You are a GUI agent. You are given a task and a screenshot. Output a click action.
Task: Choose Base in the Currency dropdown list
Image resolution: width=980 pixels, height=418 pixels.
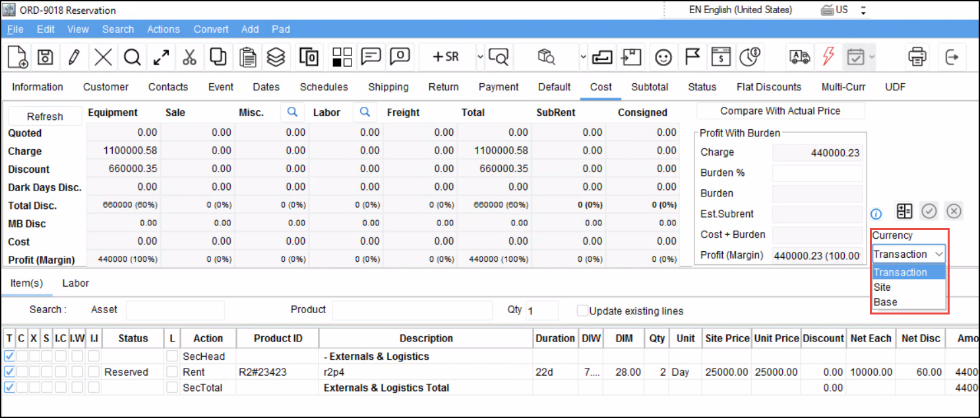pos(909,302)
